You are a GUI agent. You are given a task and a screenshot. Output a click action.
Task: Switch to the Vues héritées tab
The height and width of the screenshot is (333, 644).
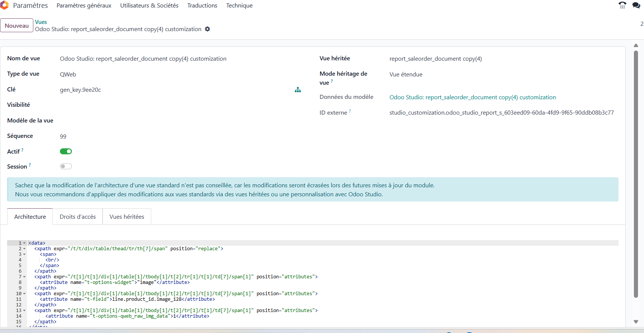127,217
